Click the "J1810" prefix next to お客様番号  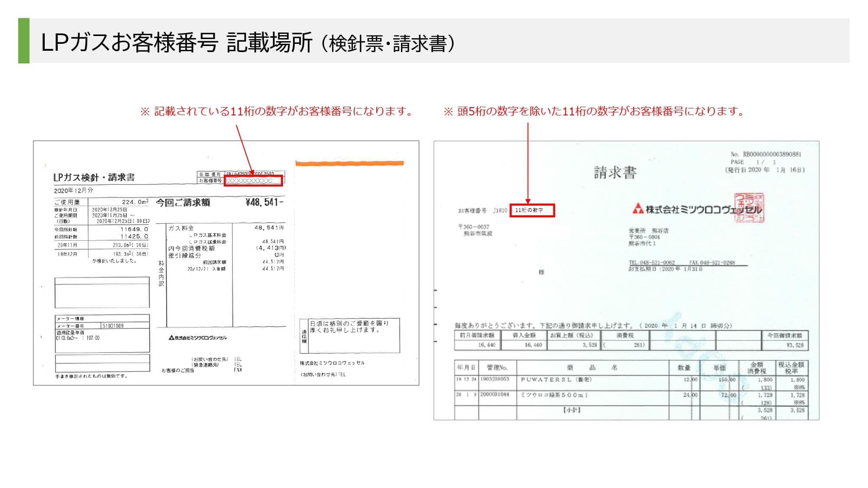click(500, 210)
